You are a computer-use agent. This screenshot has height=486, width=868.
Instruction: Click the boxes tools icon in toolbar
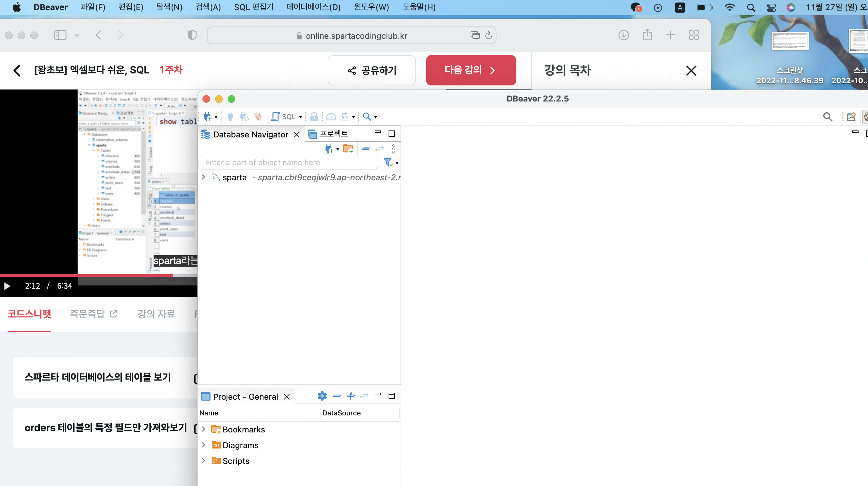pyautogui.click(x=345, y=117)
